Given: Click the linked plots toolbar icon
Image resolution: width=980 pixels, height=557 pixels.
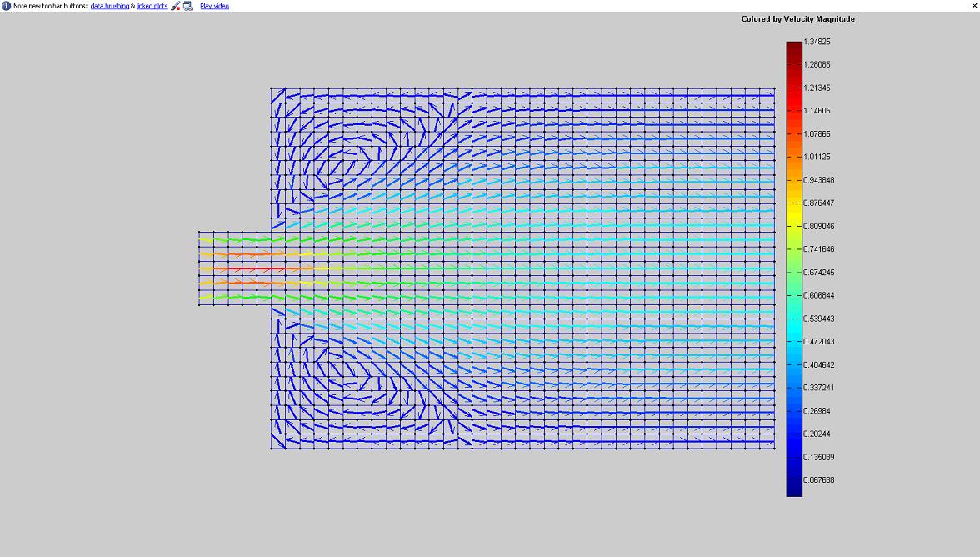Looking at the screenshot, I should 187,6.
